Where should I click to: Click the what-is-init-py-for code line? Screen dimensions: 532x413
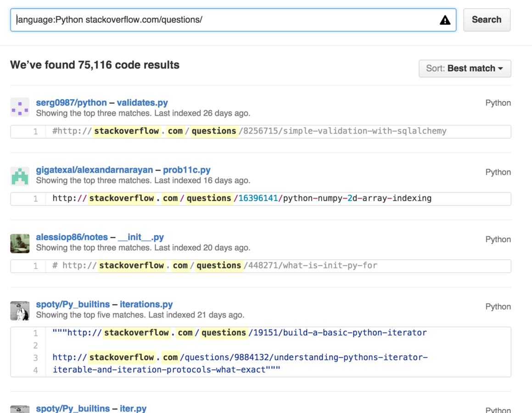215,266
